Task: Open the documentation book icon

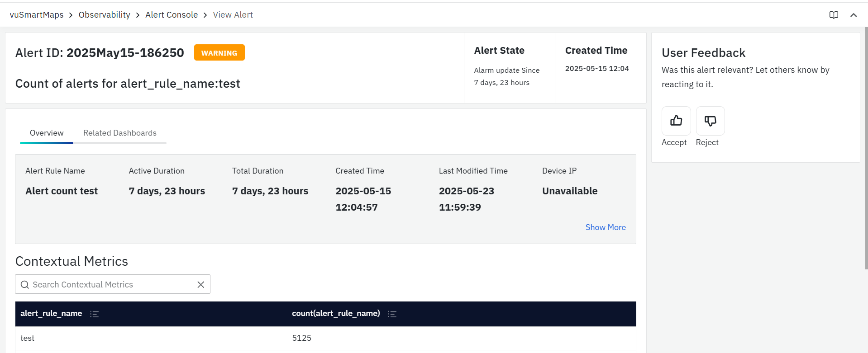Action: coord(834,15)
